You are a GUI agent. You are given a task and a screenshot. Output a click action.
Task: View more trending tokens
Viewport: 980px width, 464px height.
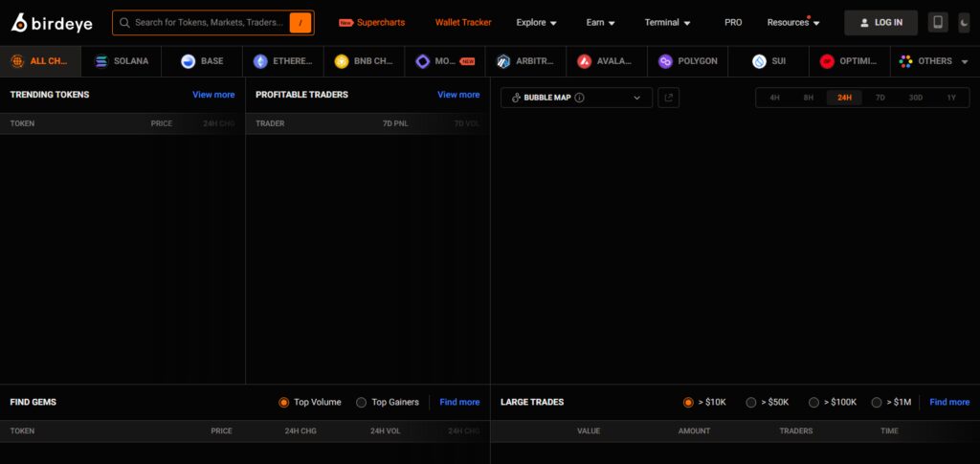213,95
